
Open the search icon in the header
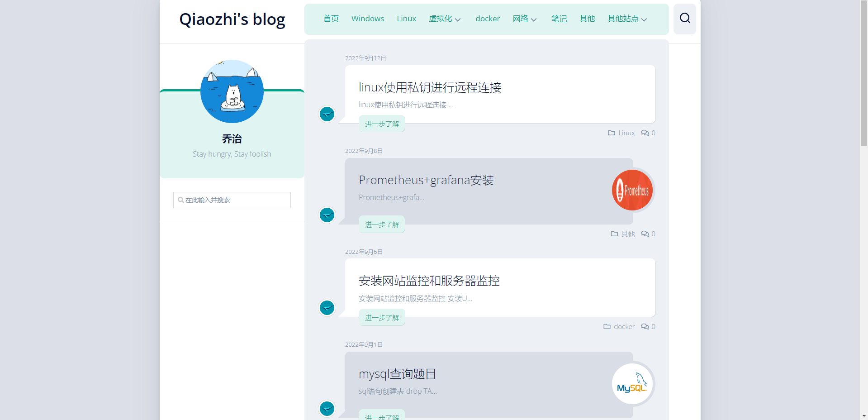pyautogui.click(x=685, y=19)
